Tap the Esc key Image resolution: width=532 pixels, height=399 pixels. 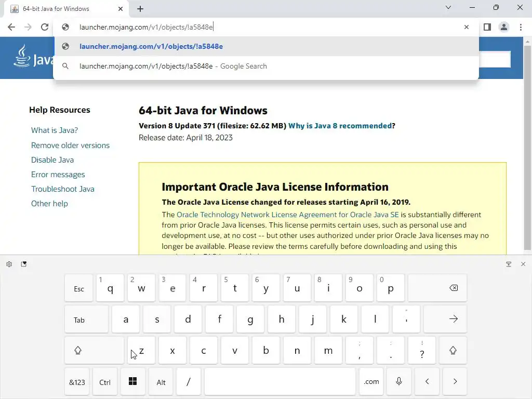coord(79,288)
